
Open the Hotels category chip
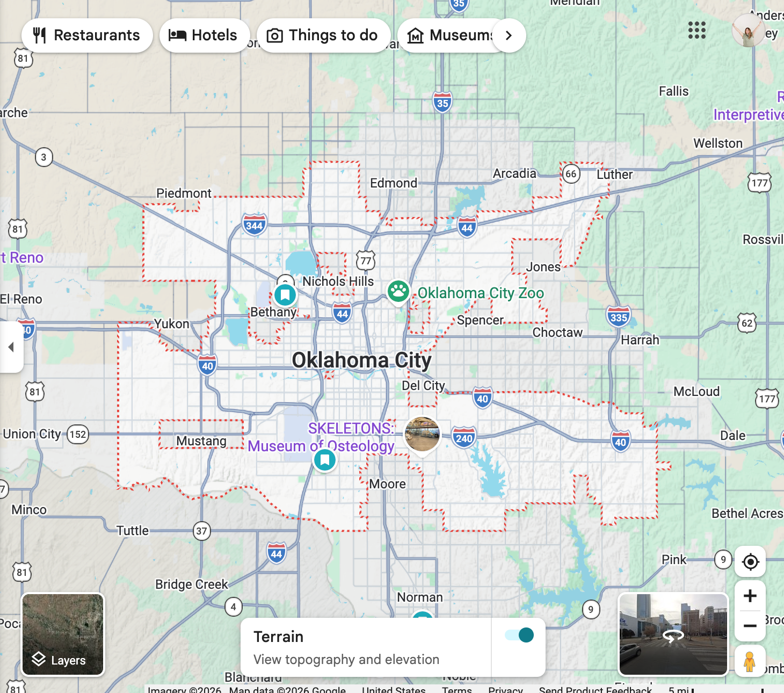tap(204, 35)
